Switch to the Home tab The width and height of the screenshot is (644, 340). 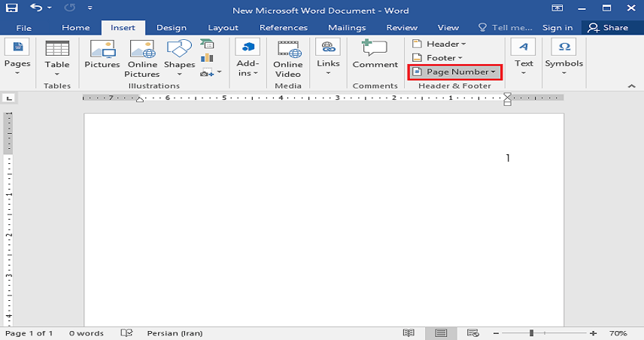(x=75, y=28)
